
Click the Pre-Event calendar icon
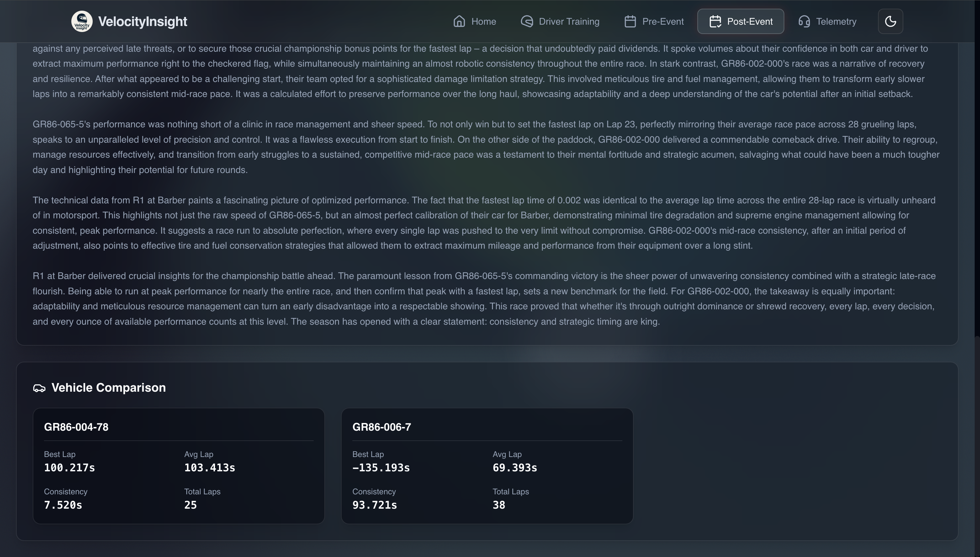(x=630, y=21)
